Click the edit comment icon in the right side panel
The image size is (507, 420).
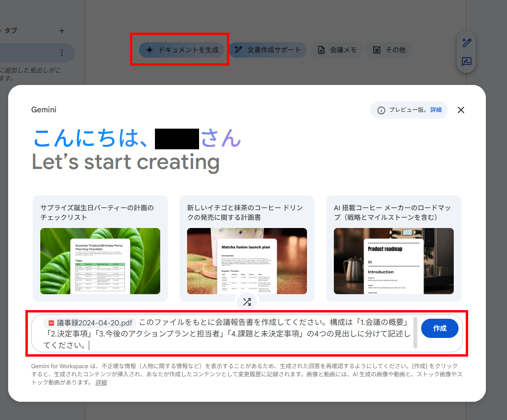(467, 61)
